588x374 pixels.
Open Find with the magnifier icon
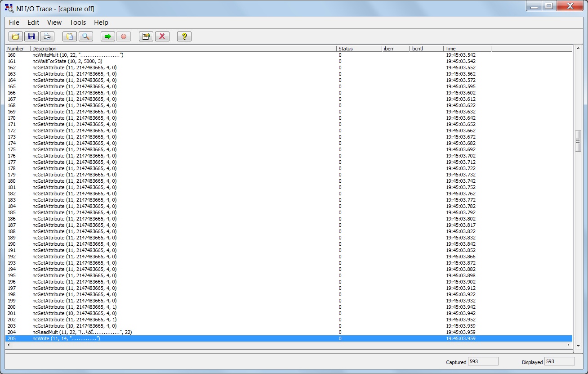click(85, 36)
